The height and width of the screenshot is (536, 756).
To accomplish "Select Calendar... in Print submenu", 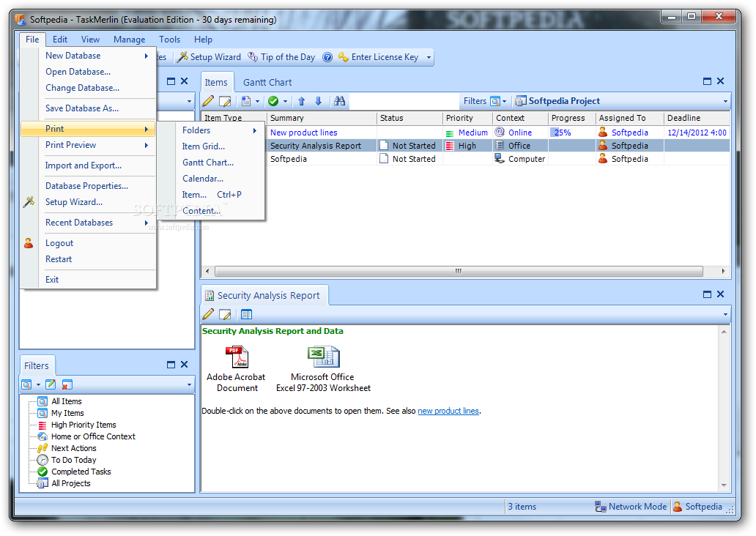I will [x=219, y=179].
